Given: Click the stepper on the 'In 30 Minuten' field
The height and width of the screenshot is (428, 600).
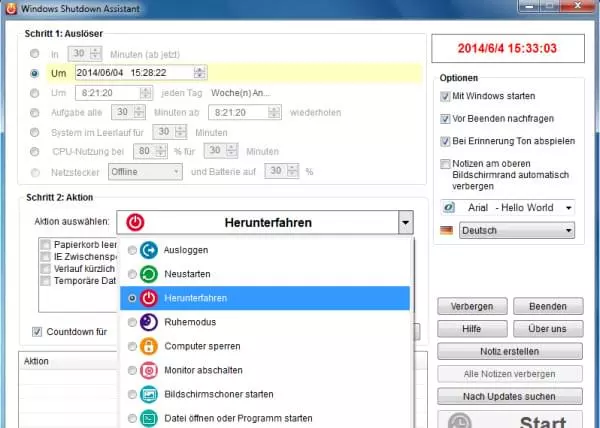Looking at the screenshot, I should coord(95,54).
